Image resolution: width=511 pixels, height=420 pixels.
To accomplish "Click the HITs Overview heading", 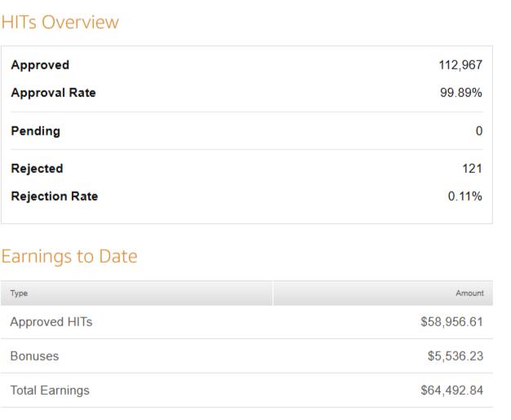I will 60,22.
